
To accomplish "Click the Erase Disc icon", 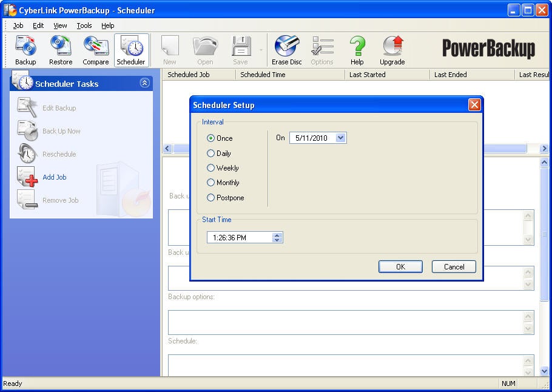I will pos(286,50).
